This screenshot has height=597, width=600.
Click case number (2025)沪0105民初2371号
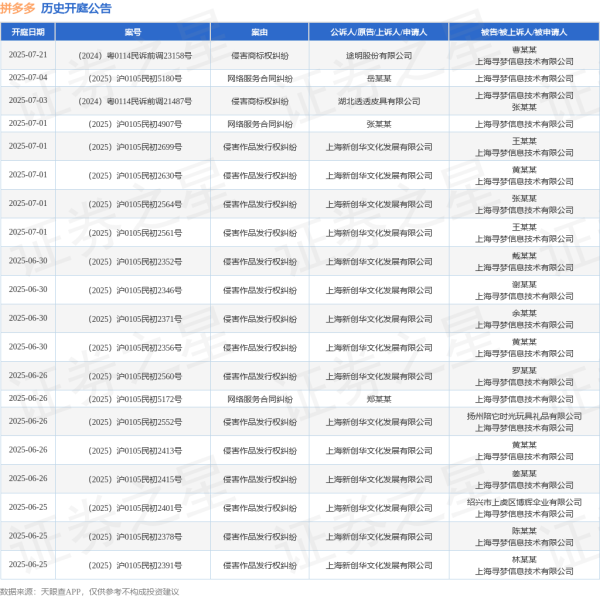[x=135, y=319]
